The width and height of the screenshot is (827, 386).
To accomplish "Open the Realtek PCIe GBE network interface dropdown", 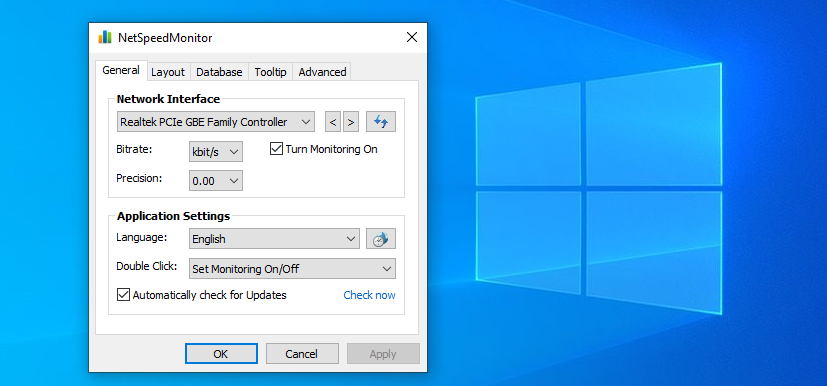I will pos(215,122).
